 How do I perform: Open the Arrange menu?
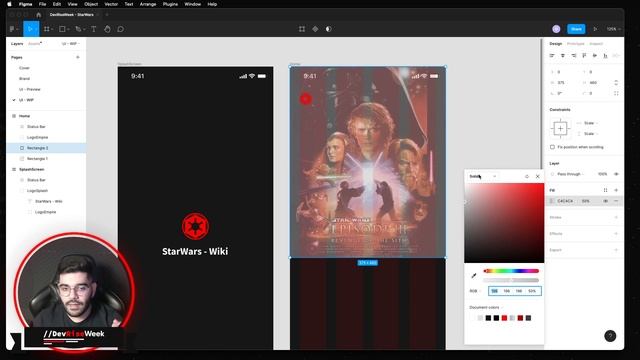pos(148,4)
